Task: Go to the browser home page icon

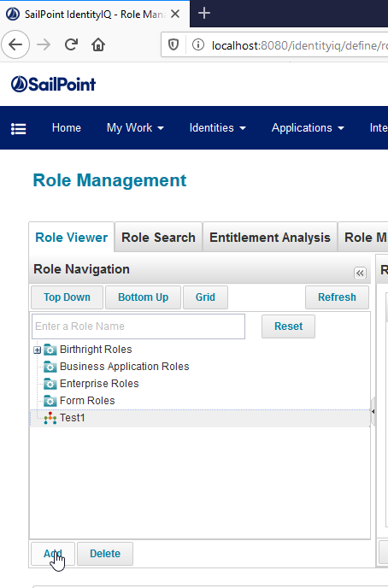Action: [98, 44]
